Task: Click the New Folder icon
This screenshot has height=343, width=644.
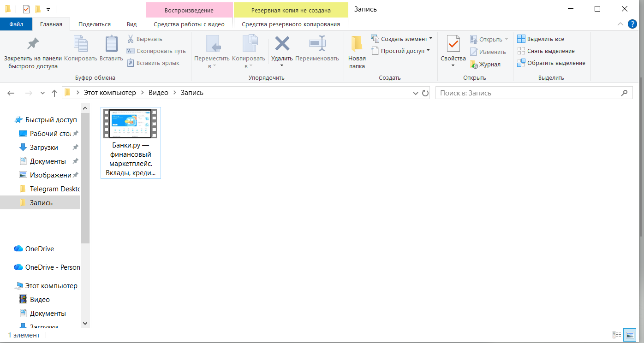Action: pyautogui.click(x=357, y=44)
